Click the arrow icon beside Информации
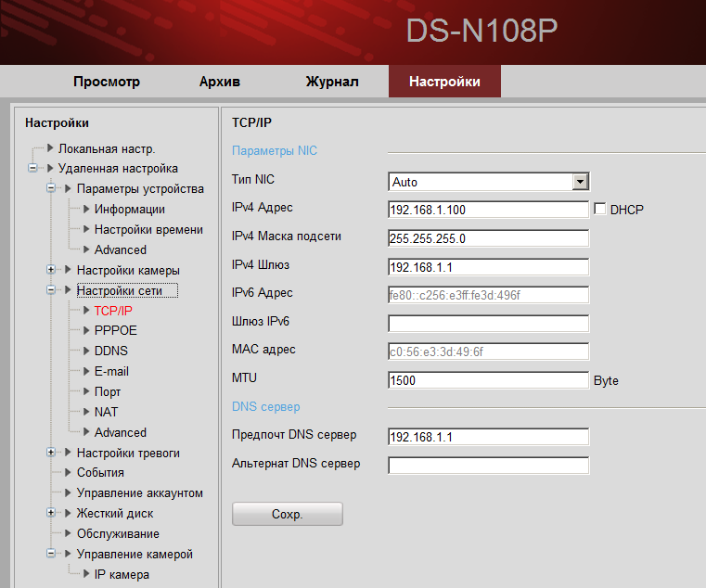The image size is (706, 588). (x=86, y=209)
